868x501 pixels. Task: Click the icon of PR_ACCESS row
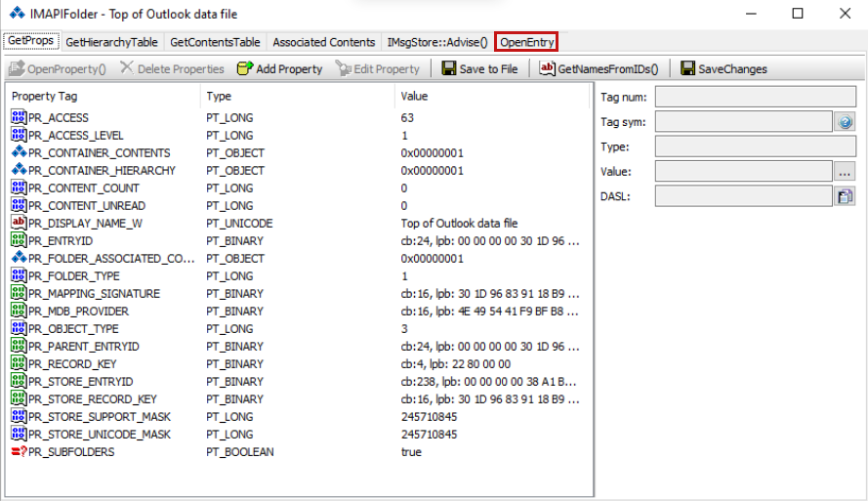coord(19,117)
